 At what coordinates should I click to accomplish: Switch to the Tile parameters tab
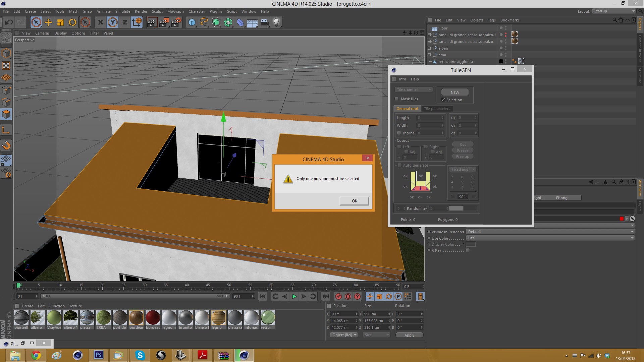tap(437, 109)
